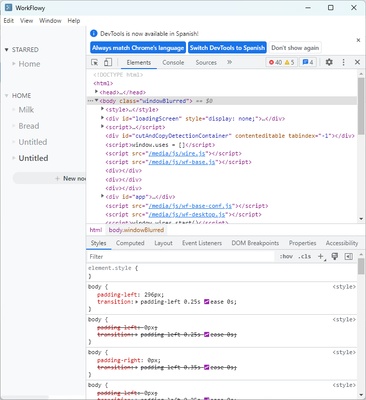Switch to the Elements tab

(x=139, y=62)
